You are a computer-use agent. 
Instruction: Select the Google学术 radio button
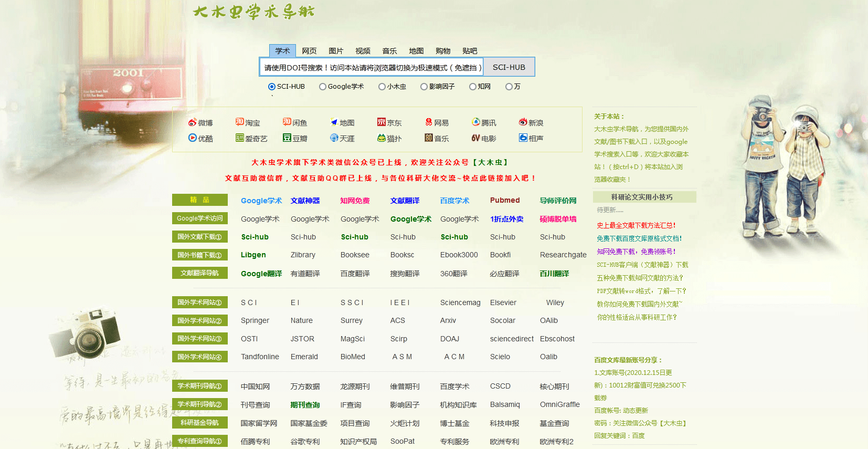323,87
